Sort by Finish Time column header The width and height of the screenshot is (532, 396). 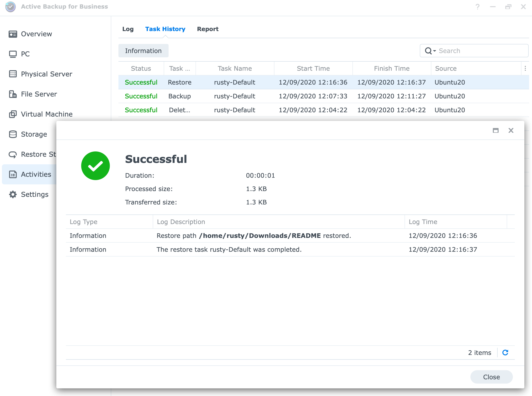point(392,68)
